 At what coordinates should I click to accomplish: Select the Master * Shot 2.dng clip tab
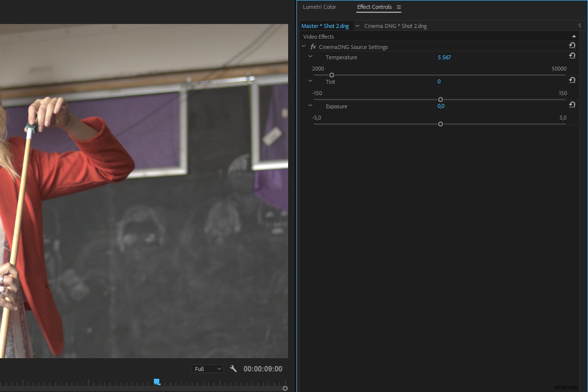(325, 25)
